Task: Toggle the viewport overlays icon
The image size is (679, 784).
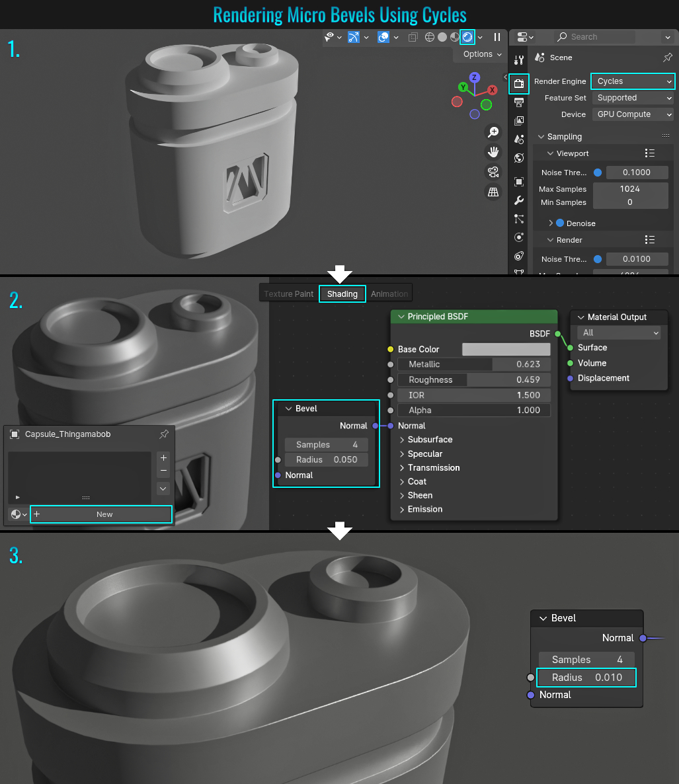Action: [x=383, y=37]
